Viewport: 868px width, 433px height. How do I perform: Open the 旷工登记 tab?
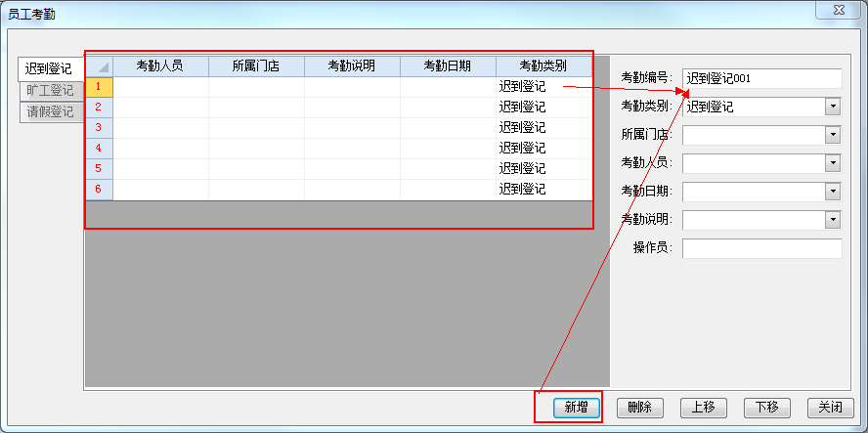pyautogui.click(x=51, y=91)
